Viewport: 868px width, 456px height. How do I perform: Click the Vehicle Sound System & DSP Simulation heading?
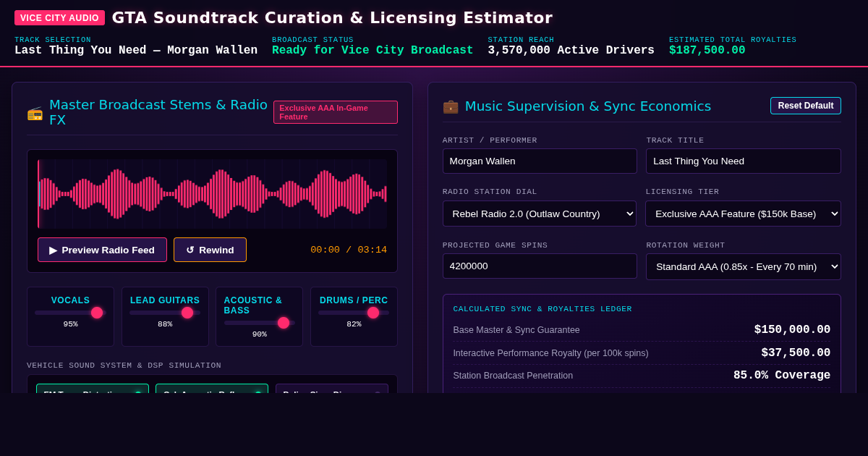[x=124, y=366]
